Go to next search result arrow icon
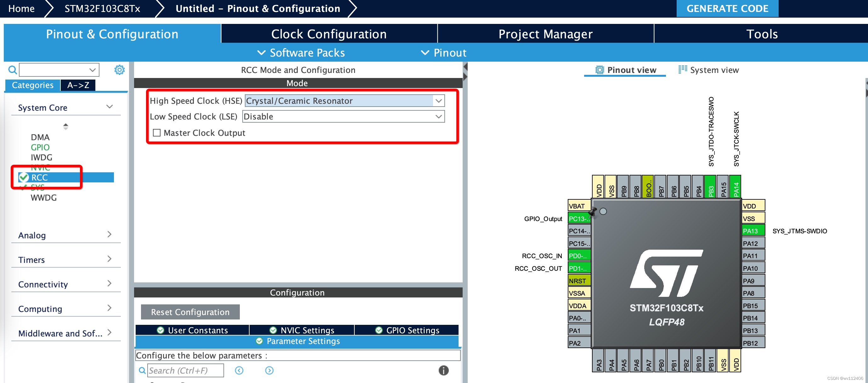Image resolution: width=868 pixels, height=383 pixels. 269,370
